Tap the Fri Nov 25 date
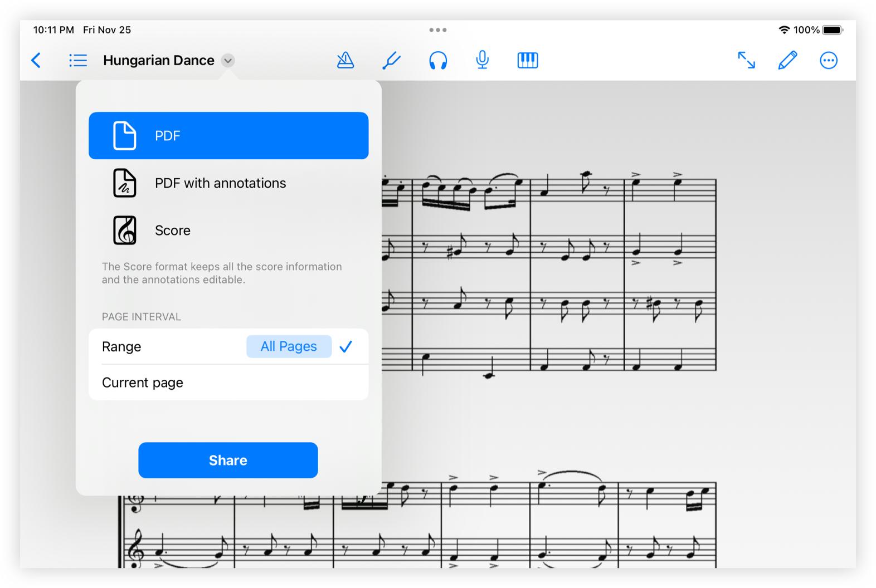This screenshot has width=876, height=588. point(107,30)
